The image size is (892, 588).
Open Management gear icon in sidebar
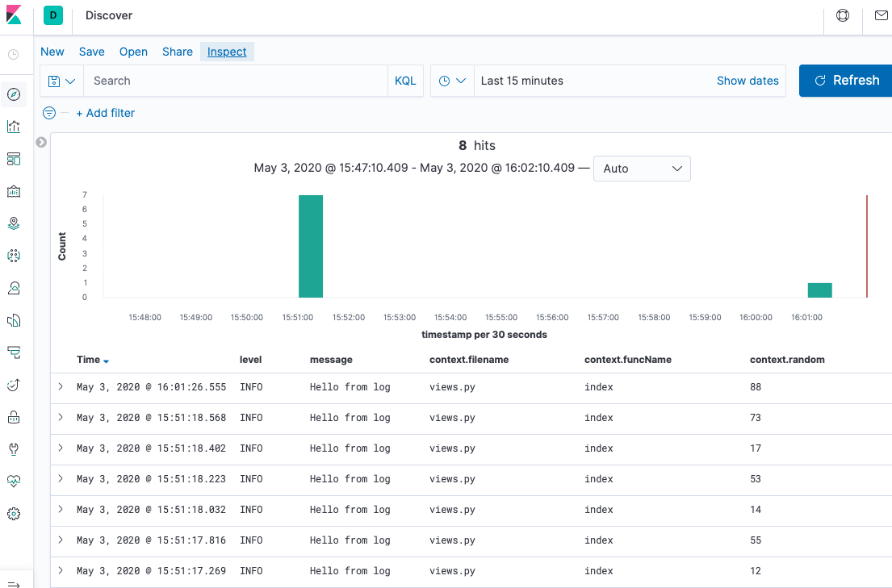point(14,514)
